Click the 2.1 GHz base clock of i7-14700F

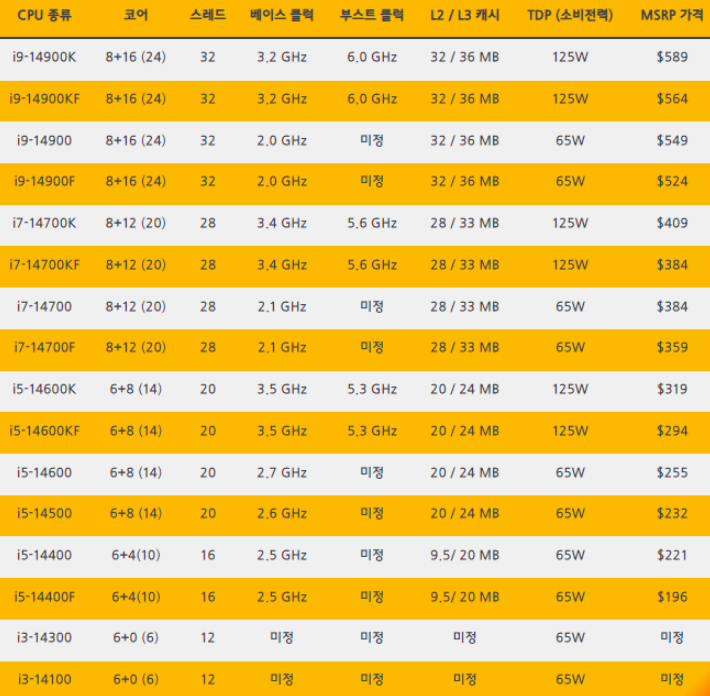(282, 347)
